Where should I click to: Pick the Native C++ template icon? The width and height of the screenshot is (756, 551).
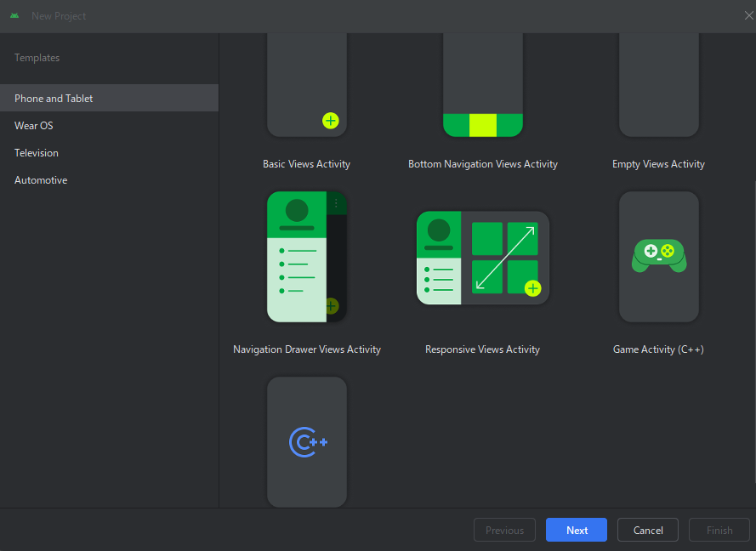pos(308,442)
